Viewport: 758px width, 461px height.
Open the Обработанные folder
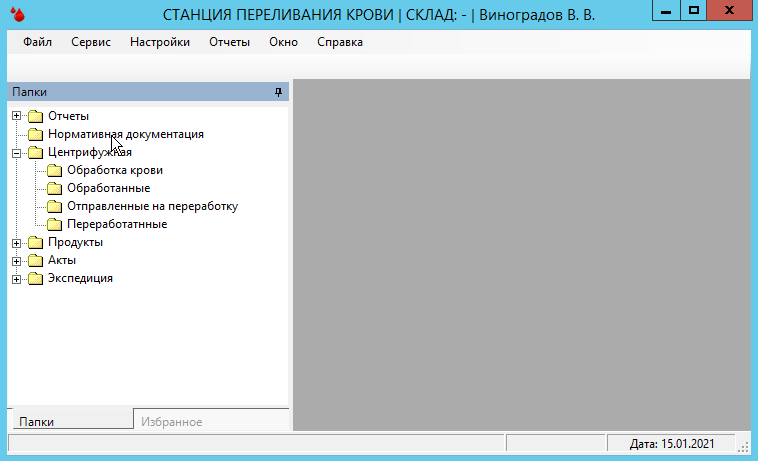tap(108, 188)
